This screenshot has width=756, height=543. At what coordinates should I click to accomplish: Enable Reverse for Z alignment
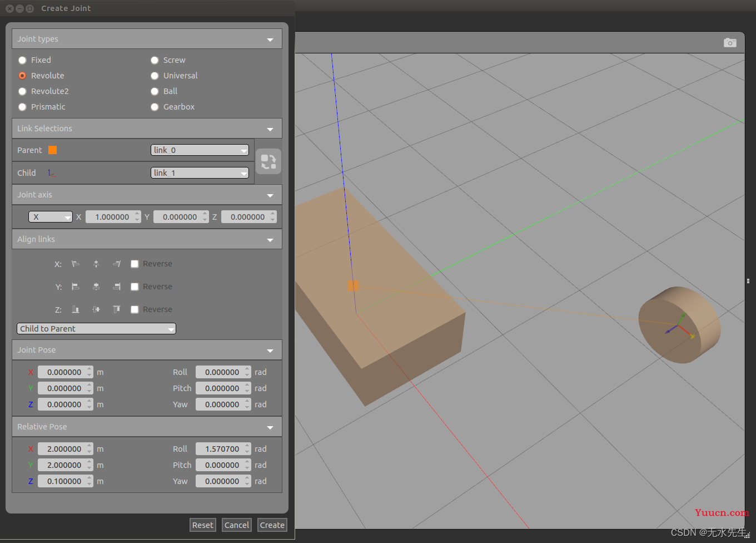click(135, 309)
